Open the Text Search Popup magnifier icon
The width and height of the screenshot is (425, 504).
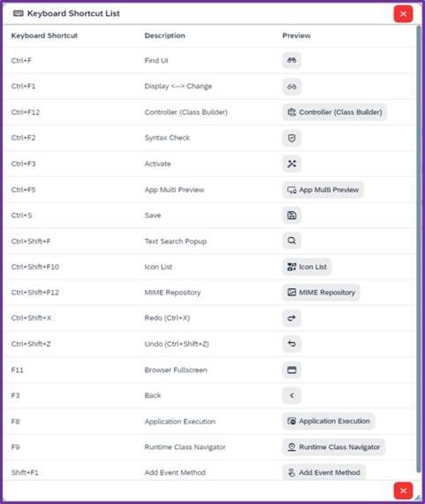pyautogui.click(x=292, y=241)
